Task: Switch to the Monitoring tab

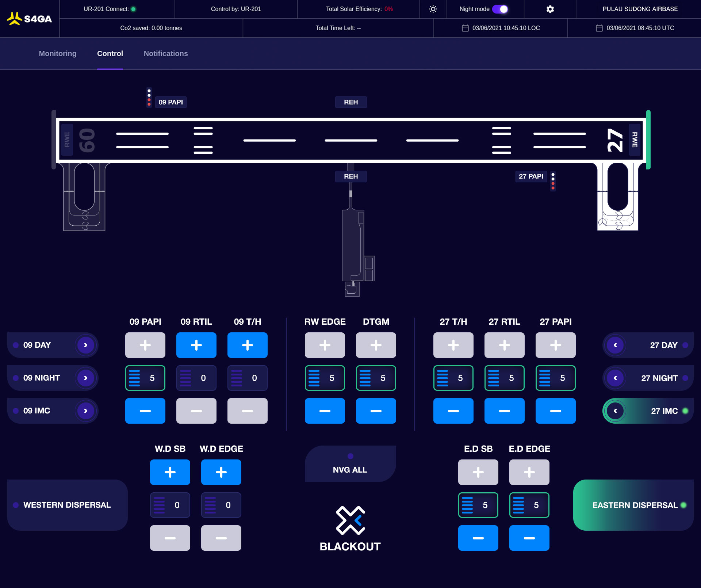Action: coord(58,54)
